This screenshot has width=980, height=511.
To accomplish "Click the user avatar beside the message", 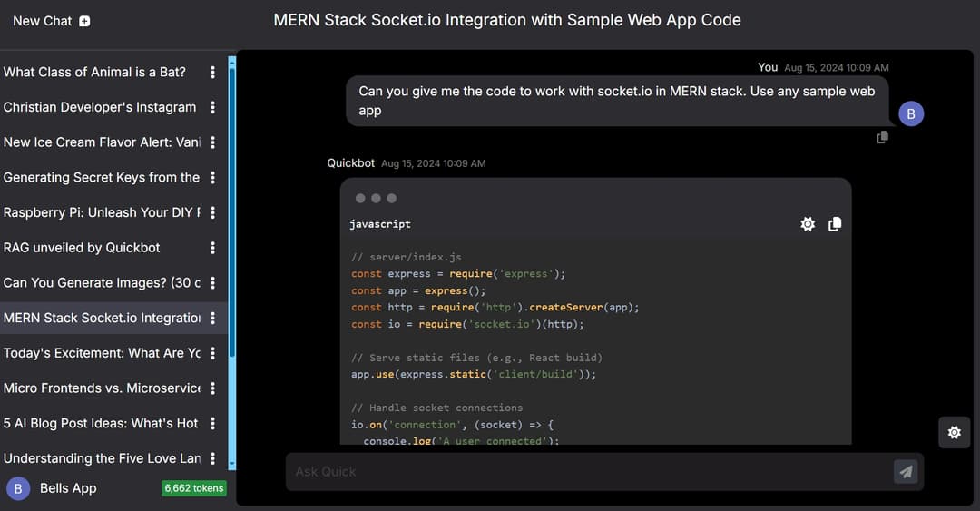I will [x=911, y=113].
